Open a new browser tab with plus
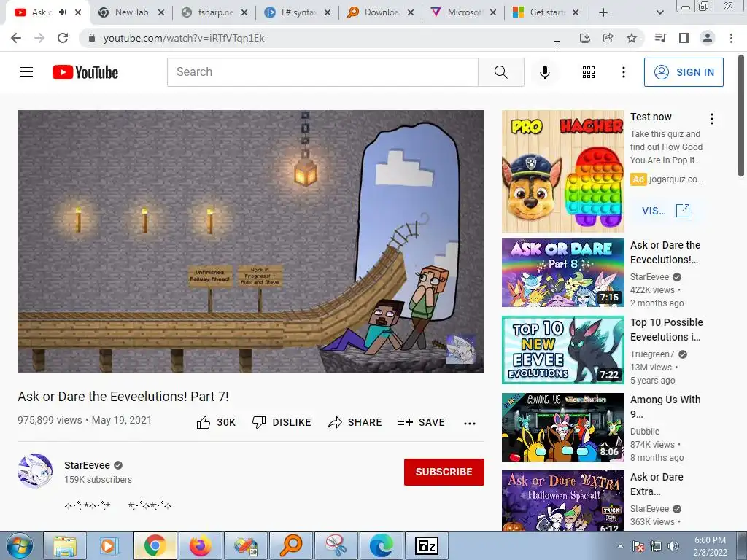This screenshot has width=747, height=560. pos(603,12)
